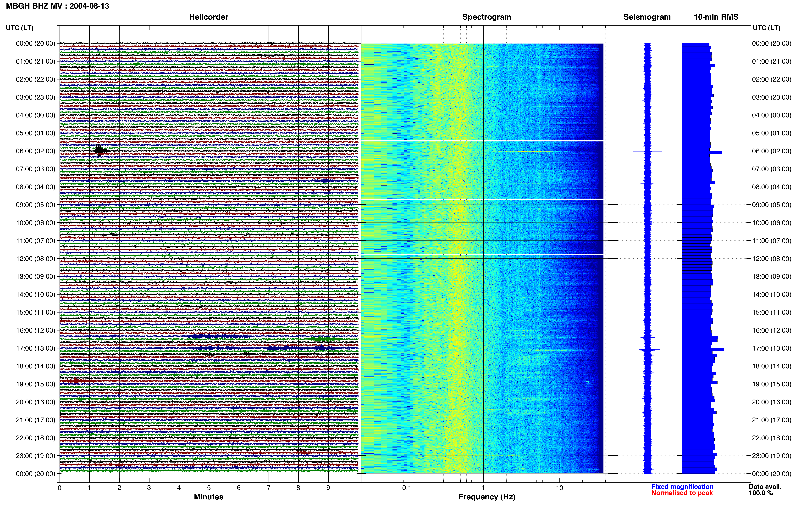
Task: Click the left 12:00 (08:00) time label
Action: coord(36,259)
